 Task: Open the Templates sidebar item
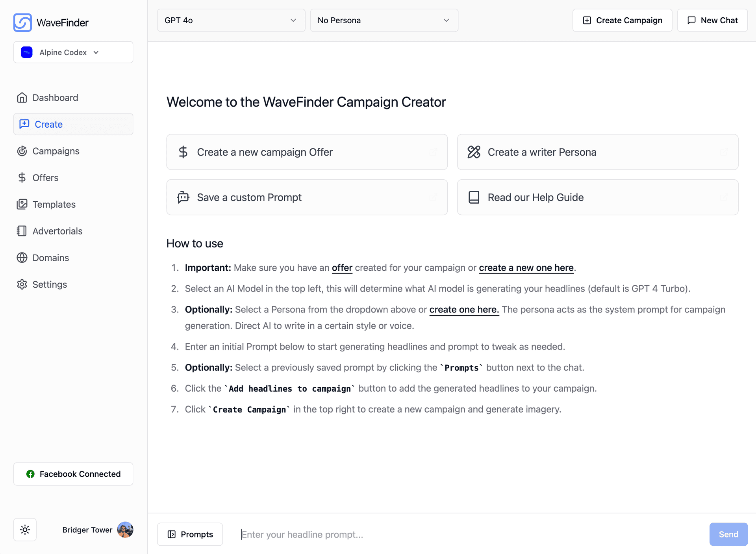point(54,204)
